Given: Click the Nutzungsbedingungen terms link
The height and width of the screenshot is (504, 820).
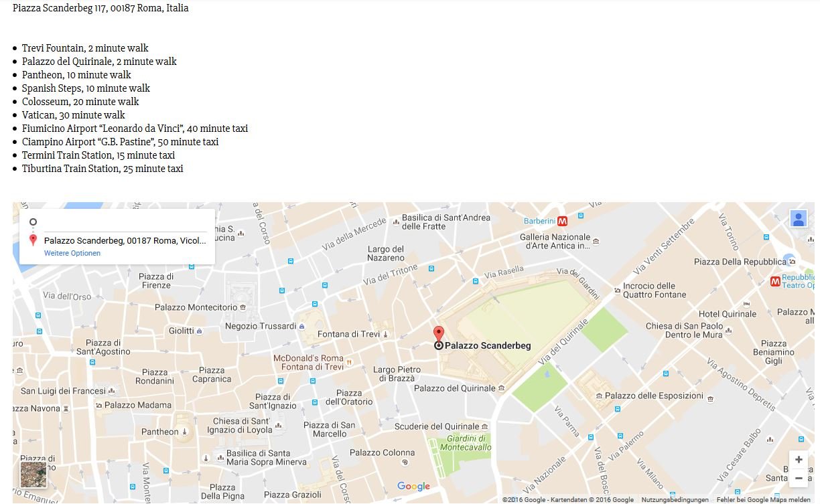Looking at the screenshot, I should tap(675, 500).
